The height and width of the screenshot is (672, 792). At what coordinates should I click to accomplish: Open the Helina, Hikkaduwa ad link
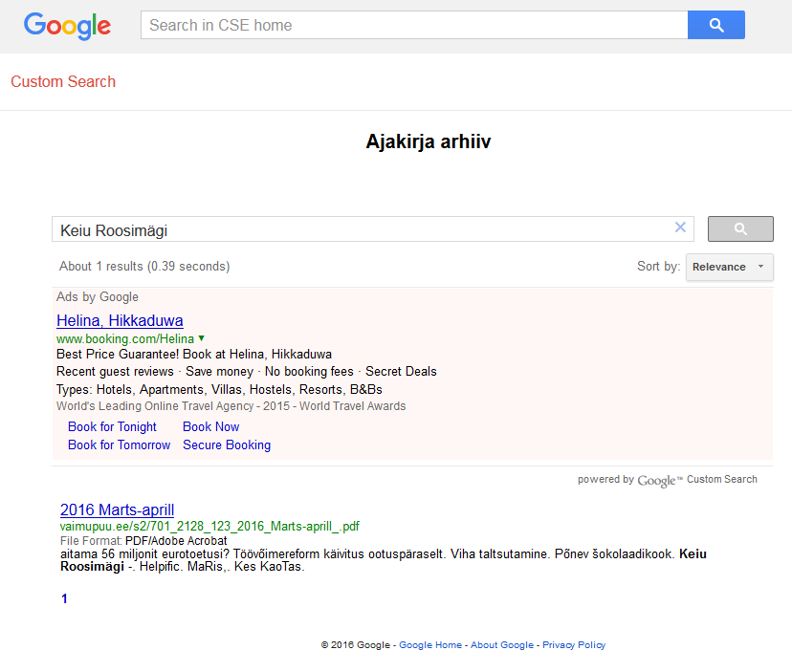pyautogui.click(x=120, y=320)
